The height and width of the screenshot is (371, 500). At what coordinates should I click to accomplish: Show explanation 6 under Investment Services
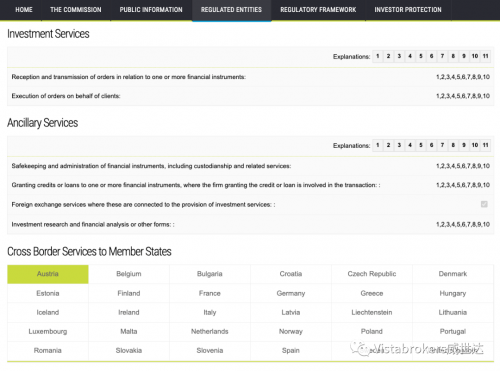tap(431, 56)
